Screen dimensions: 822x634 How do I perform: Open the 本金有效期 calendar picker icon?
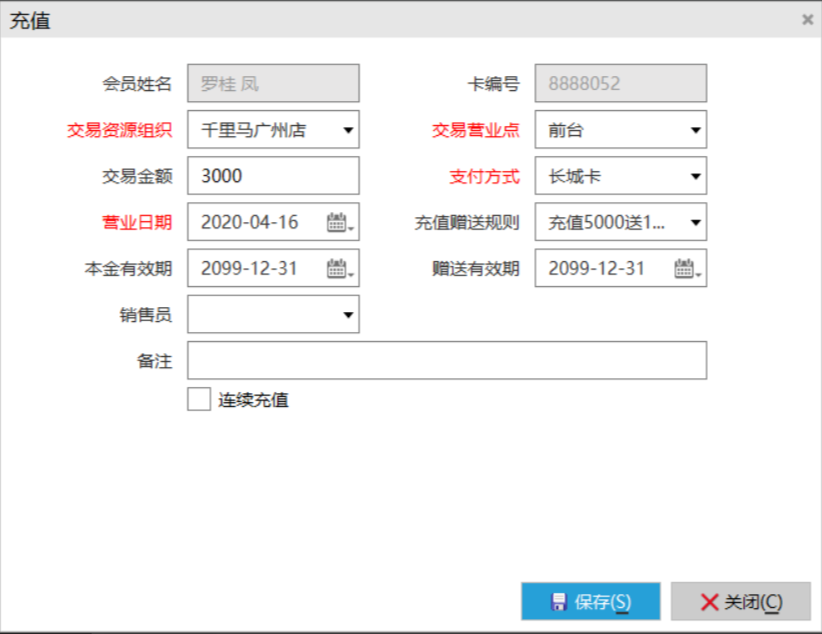tap(338, 268)
